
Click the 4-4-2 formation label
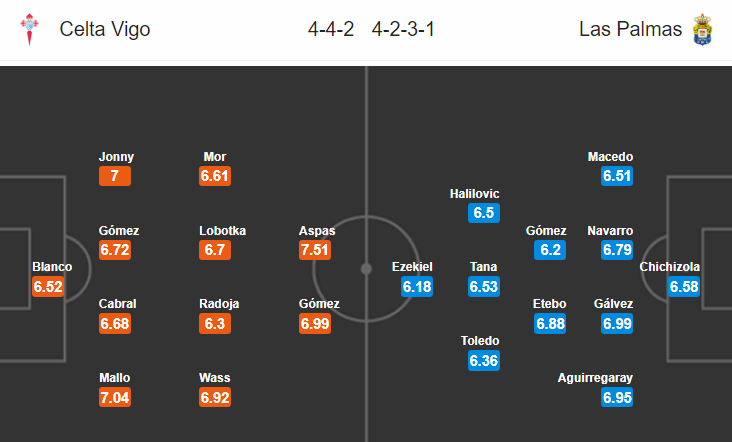coord(331,29)
